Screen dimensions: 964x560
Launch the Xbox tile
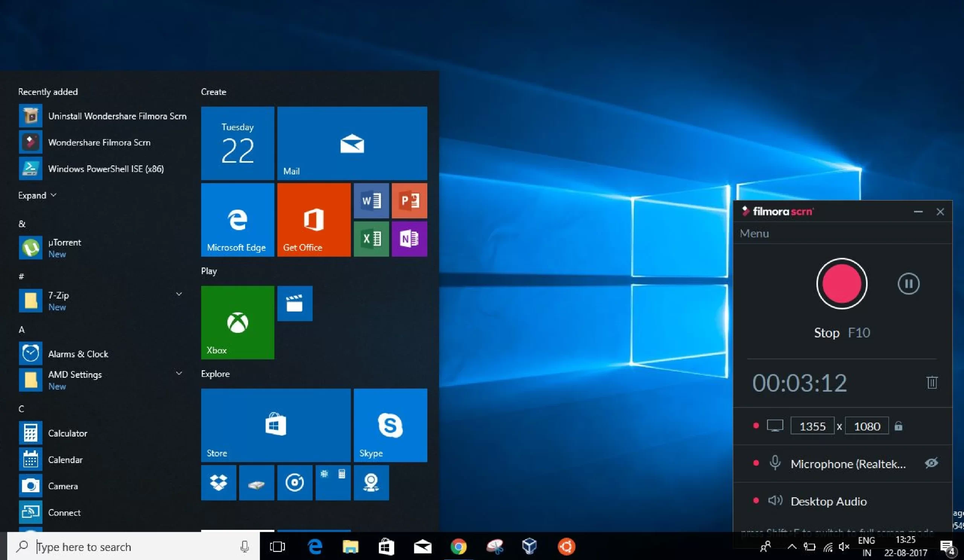click(x=238, y=322)
